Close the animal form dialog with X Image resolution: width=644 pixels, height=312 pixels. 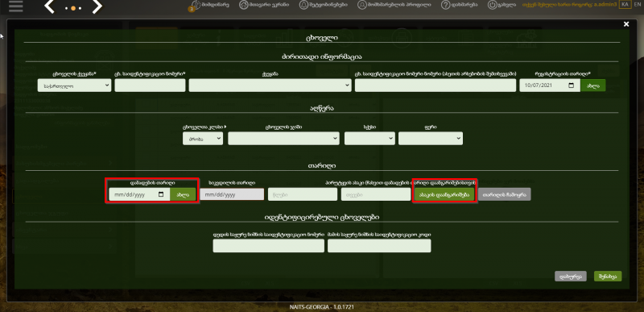pos(626,24)
